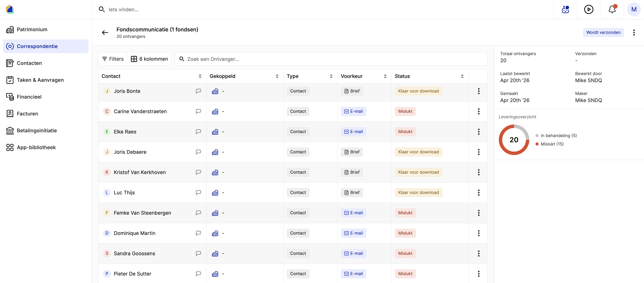Go back with the arrow icon
Screen dimensions: 644x283
pyautogui.click(x=105, y=33)
